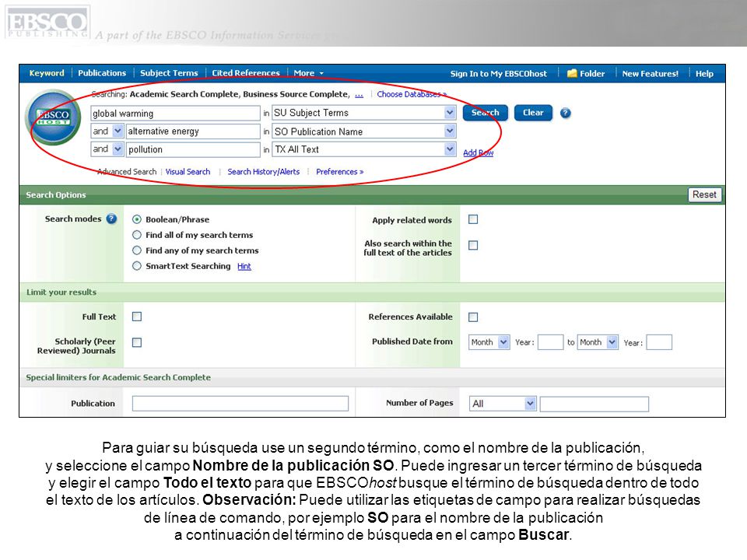Click the Search button
Image resolution: width=747 pixels, height=560 pixels.
coord(485,113)
